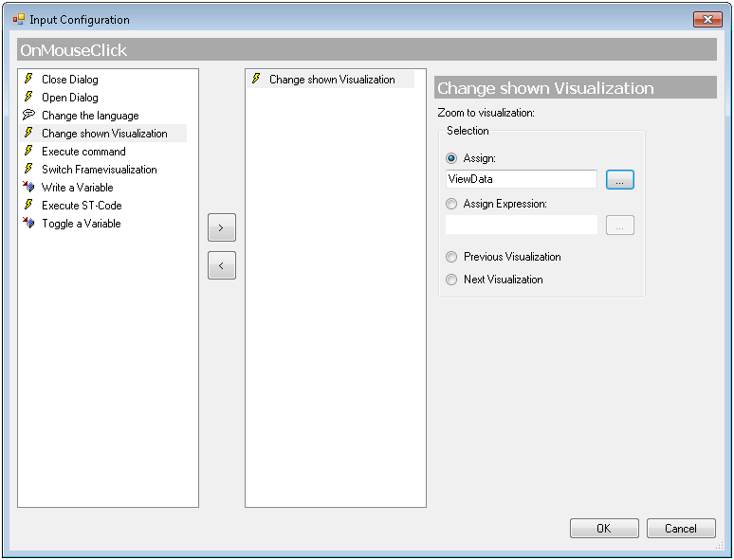Add selected action with the > button
The width and height of the screenshot is (734, 560).
tap(221, 227)
